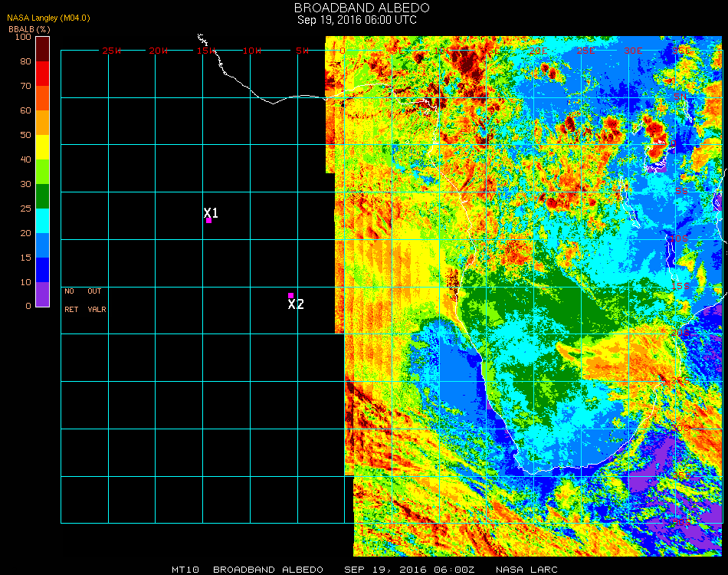Screen dimensions: 728x575
Task: Click the 25W longitude label
Action: [112, 51]
